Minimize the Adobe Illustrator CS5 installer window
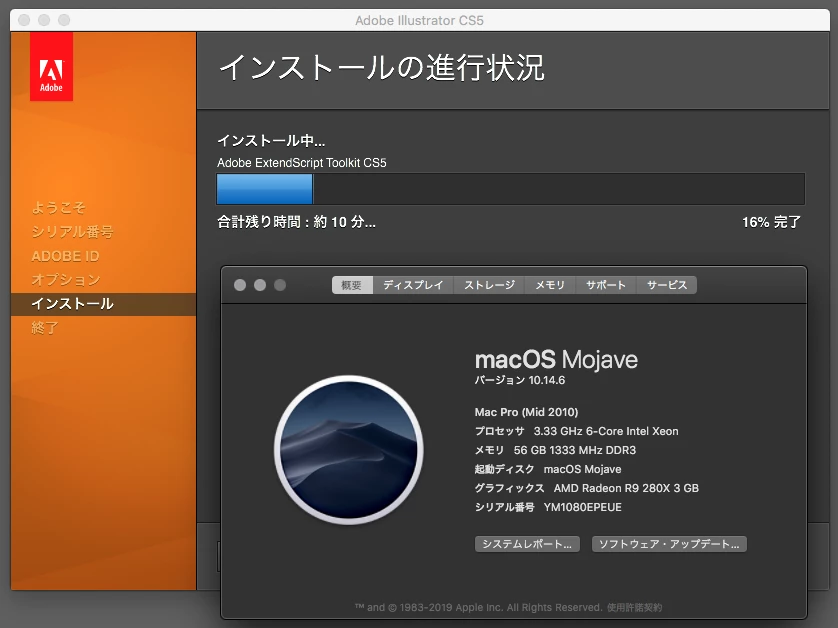838x628 pixels. click(x=44, y=20)
